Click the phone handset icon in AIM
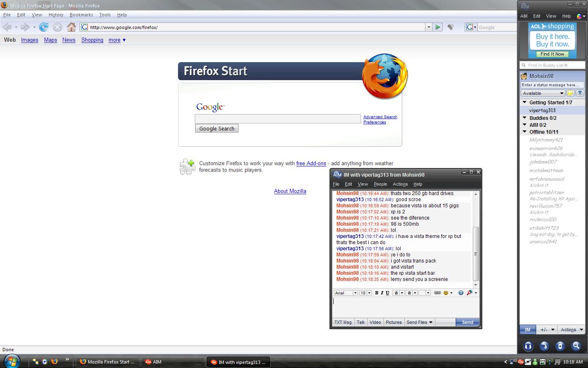Image resolution: width=588 pixels, height=368 pixels. (544, 346)
